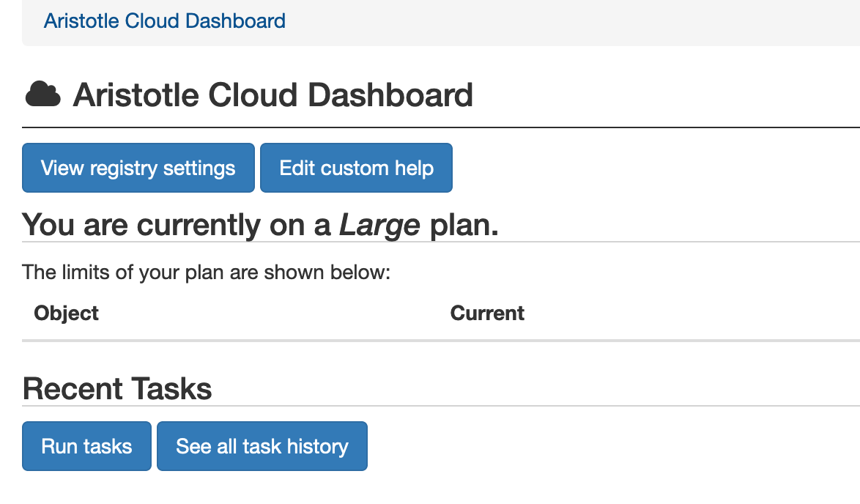Open the Aristotle Cloud Dashboard breadcrumb link

pos(164,21)
